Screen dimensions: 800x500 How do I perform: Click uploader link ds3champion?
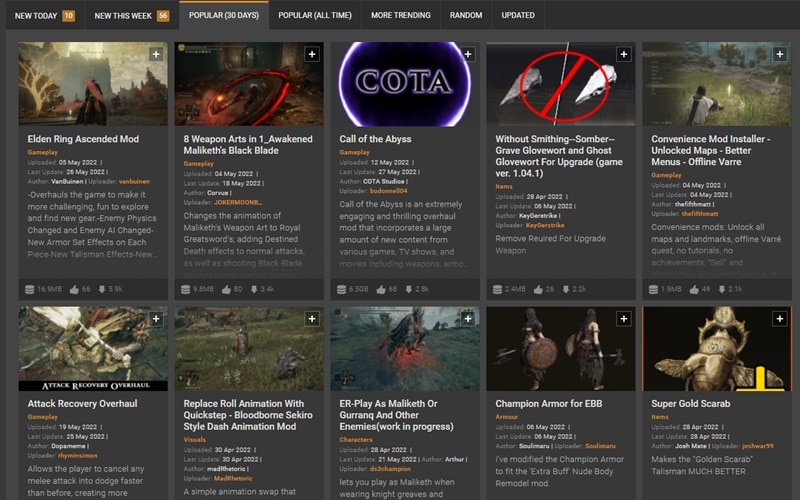pos(390,469)
